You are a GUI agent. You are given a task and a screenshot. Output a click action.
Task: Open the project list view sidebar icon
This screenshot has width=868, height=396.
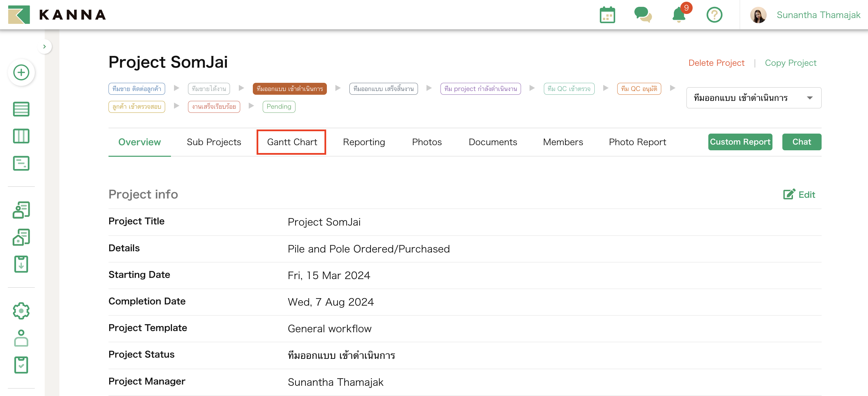(x=21, y=109)
